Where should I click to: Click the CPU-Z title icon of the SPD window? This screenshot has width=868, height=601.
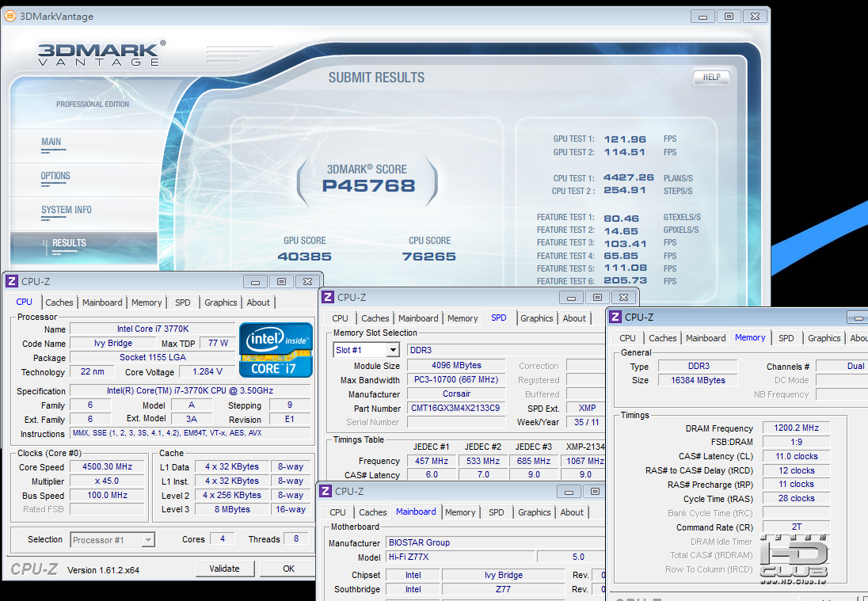pyautogui.click(x=328, y=297)
